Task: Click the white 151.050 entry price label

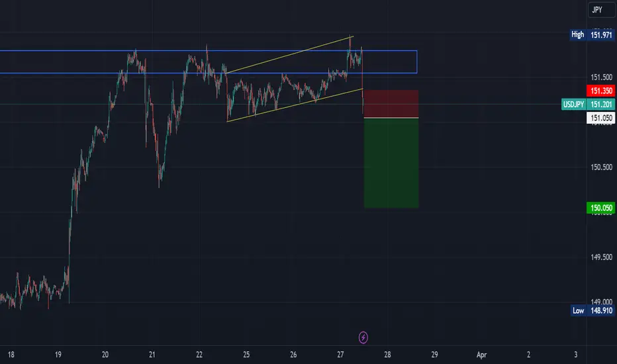Action: point(601,118)
